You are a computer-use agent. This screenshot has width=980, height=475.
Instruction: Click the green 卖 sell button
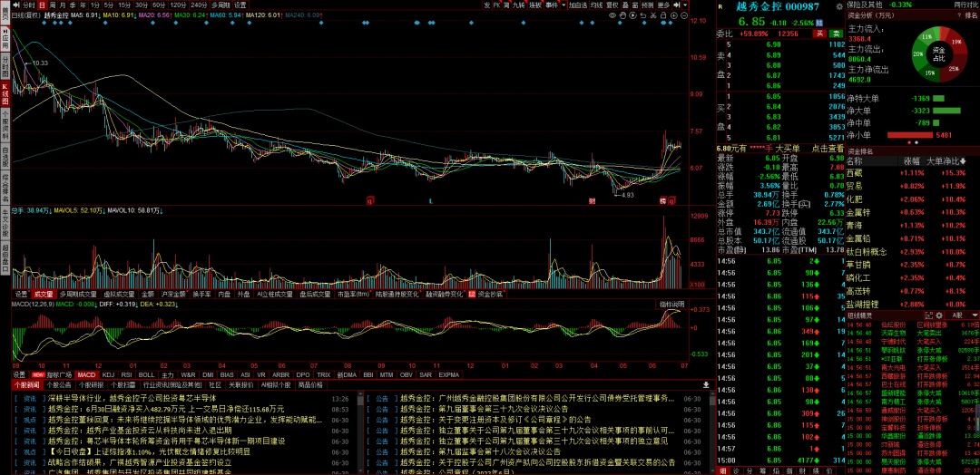pos(836,34)
